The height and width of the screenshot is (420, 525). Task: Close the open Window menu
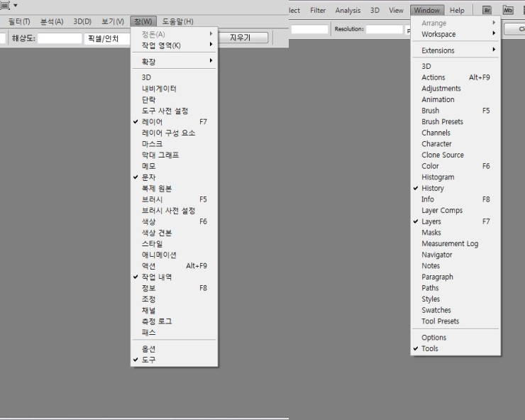point(427,11)
